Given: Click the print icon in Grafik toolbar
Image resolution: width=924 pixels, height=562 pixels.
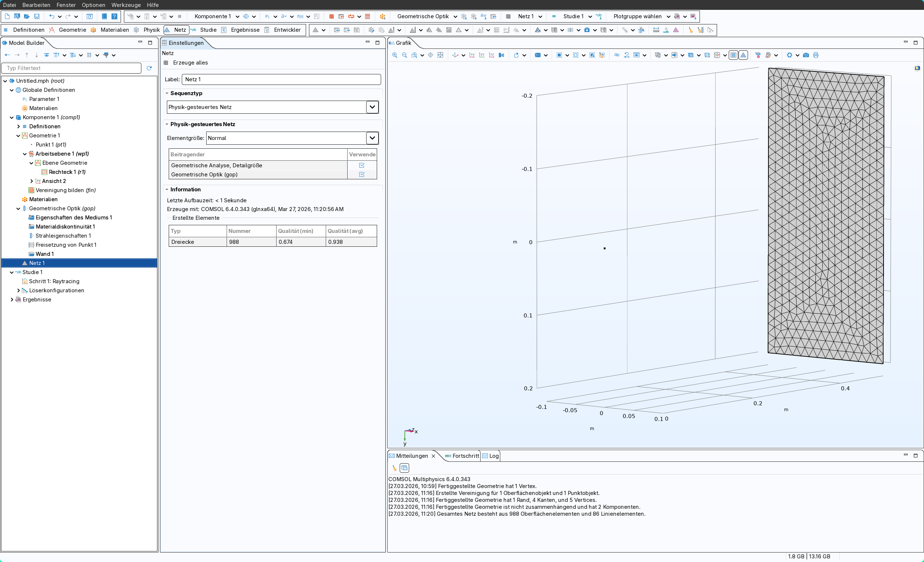Looking at the screenshot, I should [816, 55].
